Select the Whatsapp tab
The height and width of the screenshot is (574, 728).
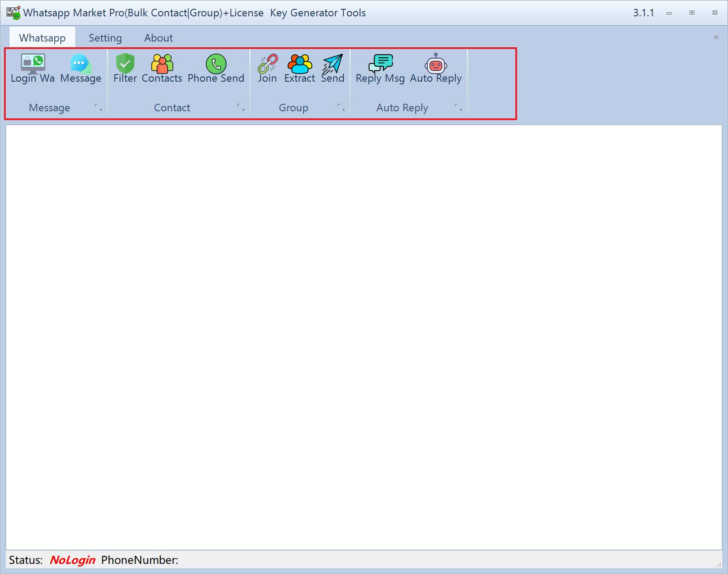(42, 38)
